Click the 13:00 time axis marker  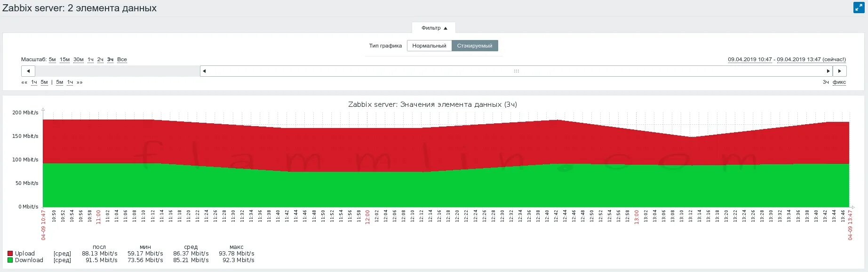point(637,217)
